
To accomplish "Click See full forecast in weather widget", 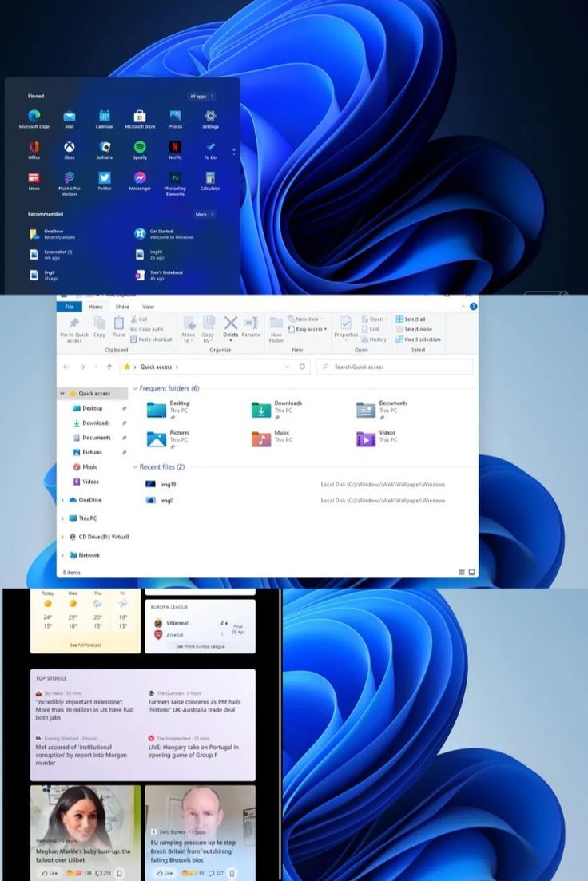I will [85, 645].
